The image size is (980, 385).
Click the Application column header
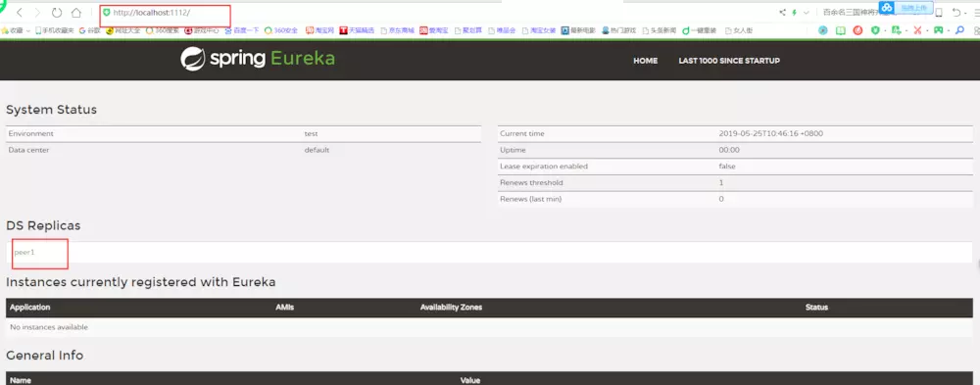tap(30, 307)
